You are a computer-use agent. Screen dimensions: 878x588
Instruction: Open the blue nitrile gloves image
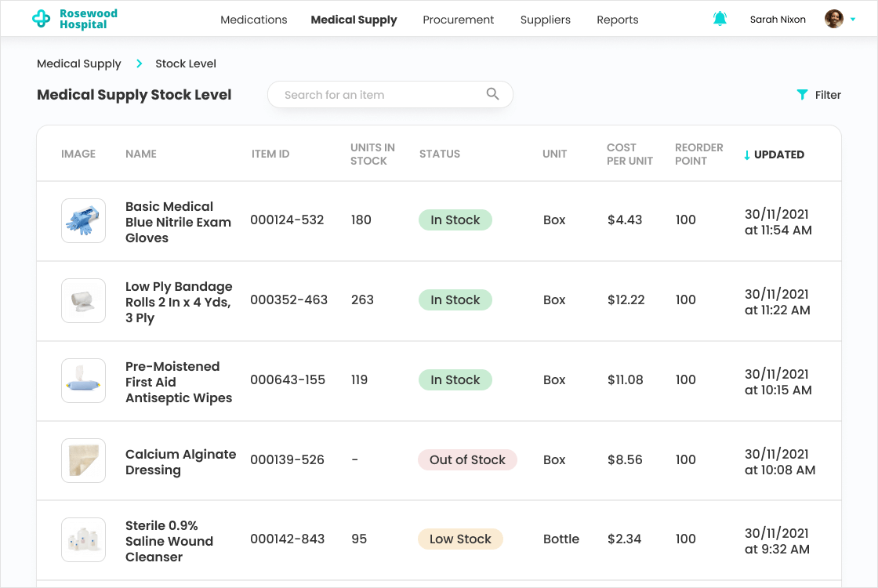pyautogui.click(x=83, y=220)
